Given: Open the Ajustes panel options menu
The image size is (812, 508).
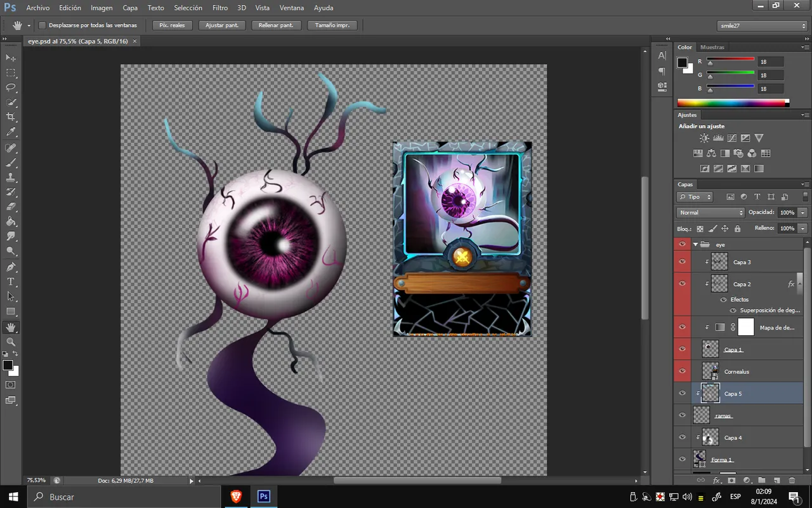Looking at the screenshot, I should [x=805, y=115].
